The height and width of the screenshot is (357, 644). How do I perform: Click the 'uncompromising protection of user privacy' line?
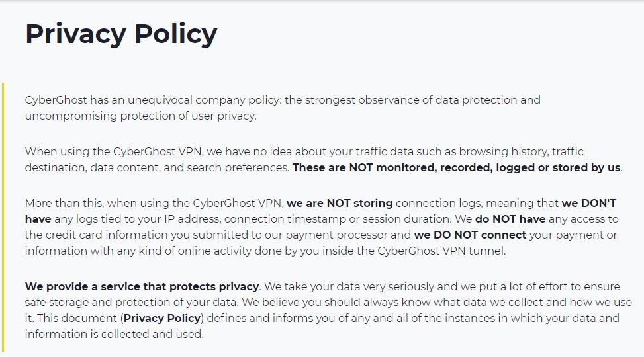pos(140,116)
